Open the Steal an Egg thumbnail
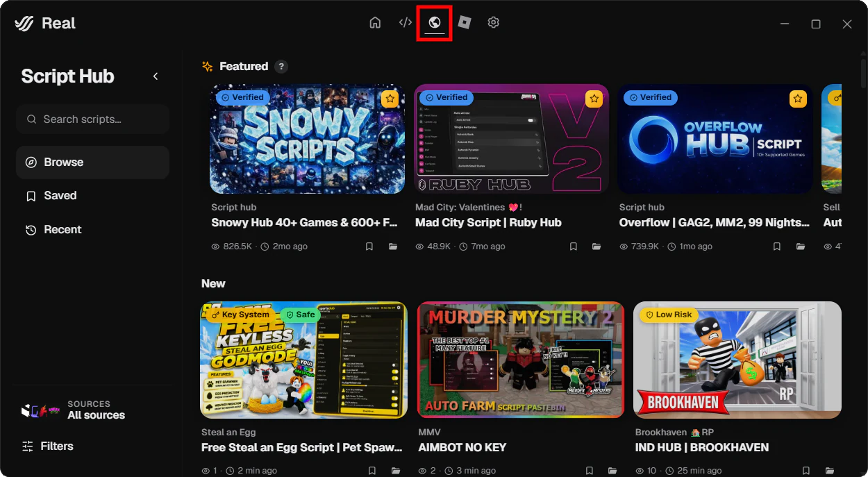The width and height of the screenshot is (868, 477). pyautogui.click(x=303, y=360)
